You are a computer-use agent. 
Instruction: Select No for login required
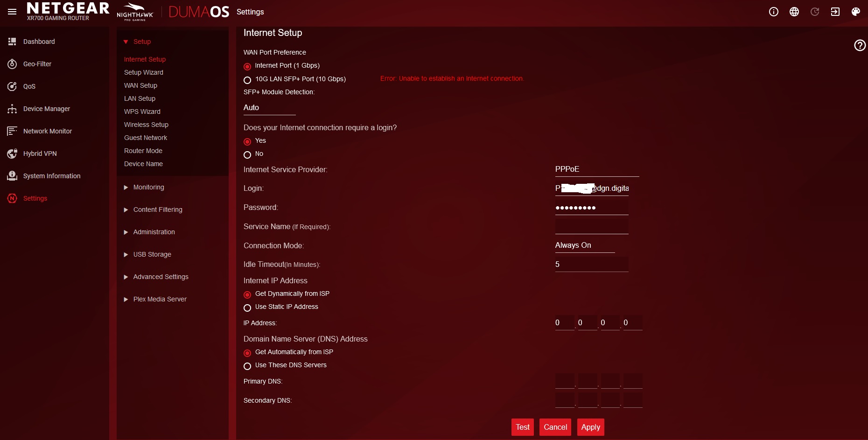click(x=247, y=154)
